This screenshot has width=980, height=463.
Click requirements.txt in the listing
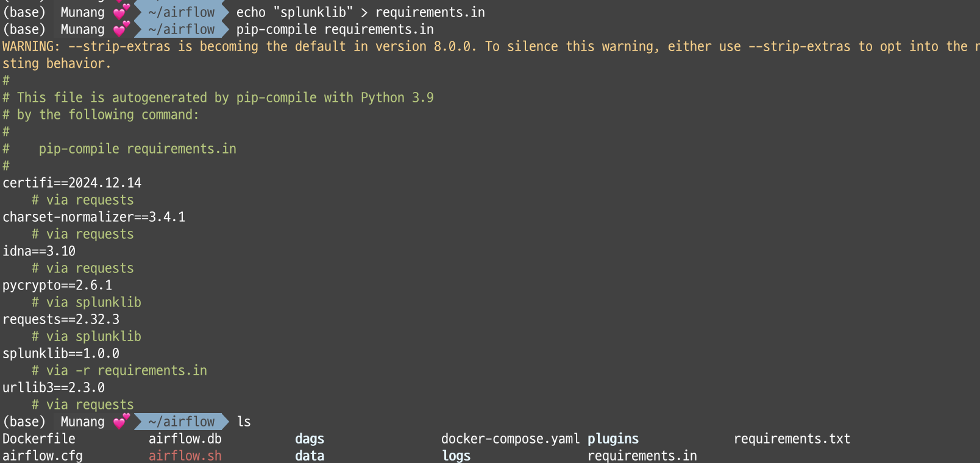point(792,439)
